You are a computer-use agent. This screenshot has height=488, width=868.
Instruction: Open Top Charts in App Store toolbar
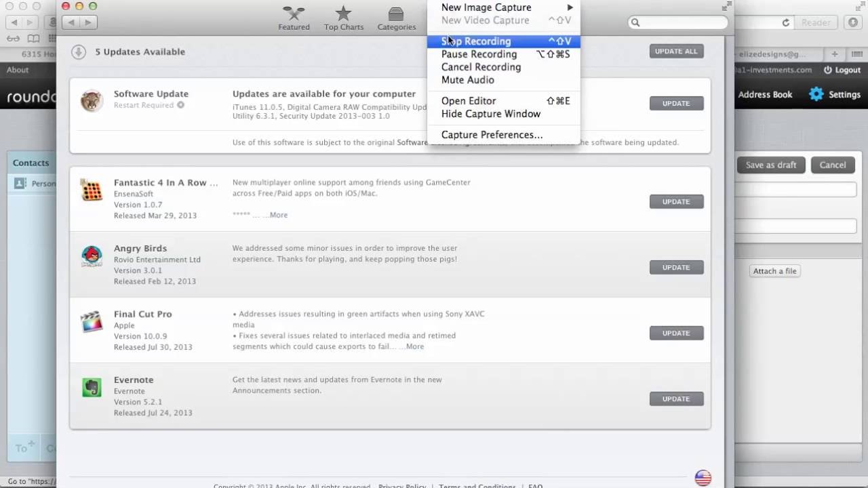[343, 18]
